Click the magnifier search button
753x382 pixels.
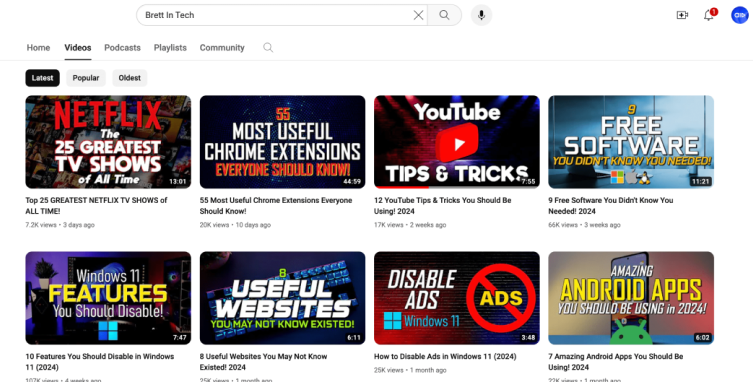[x=444, y=15]
